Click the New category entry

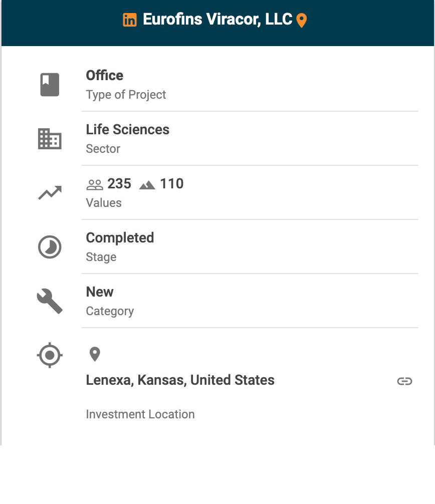(x=100, y=292)
